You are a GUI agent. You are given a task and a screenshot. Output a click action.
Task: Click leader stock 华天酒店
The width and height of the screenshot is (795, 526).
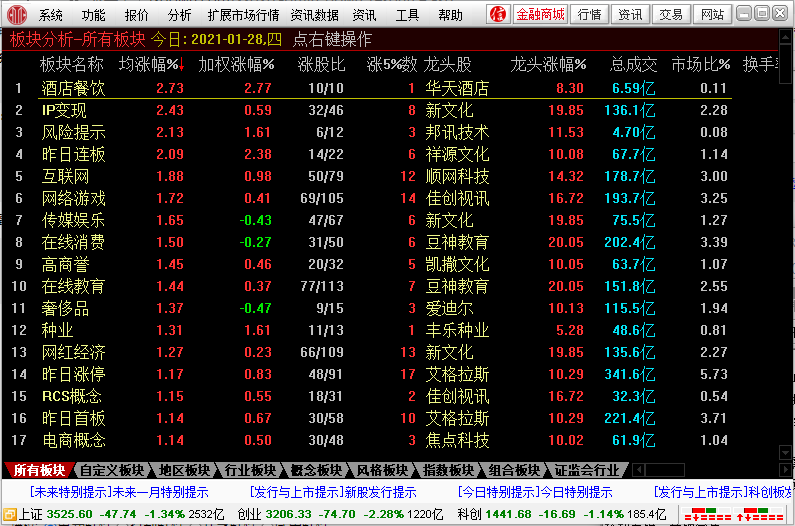coord(457,88)
